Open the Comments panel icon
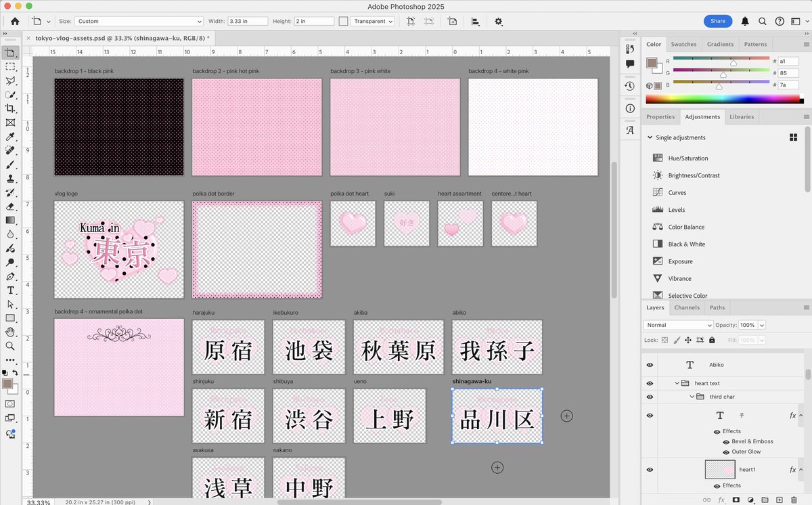Image resolution: width=812 pixels, height=505 pixels. click(630, 64)
